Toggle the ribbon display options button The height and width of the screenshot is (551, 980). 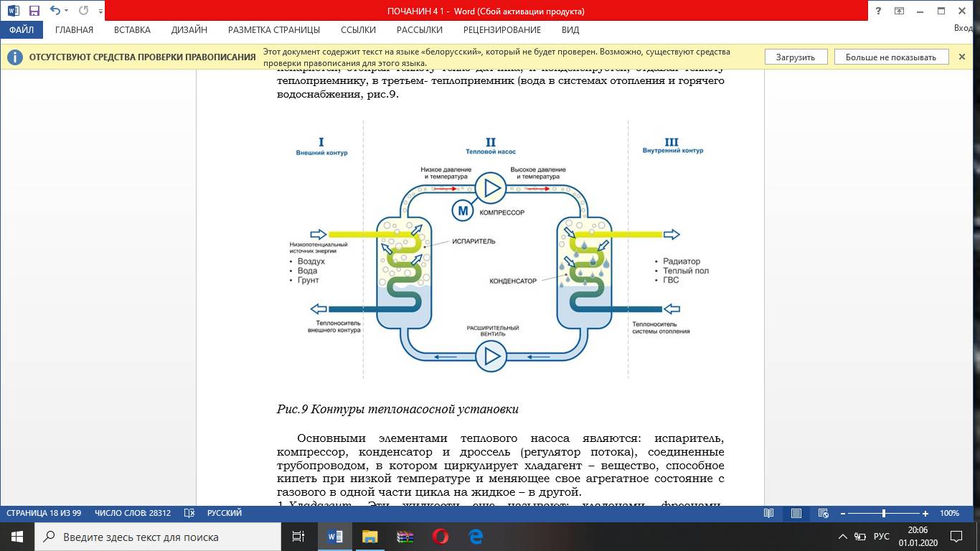[x=899, y=11]
